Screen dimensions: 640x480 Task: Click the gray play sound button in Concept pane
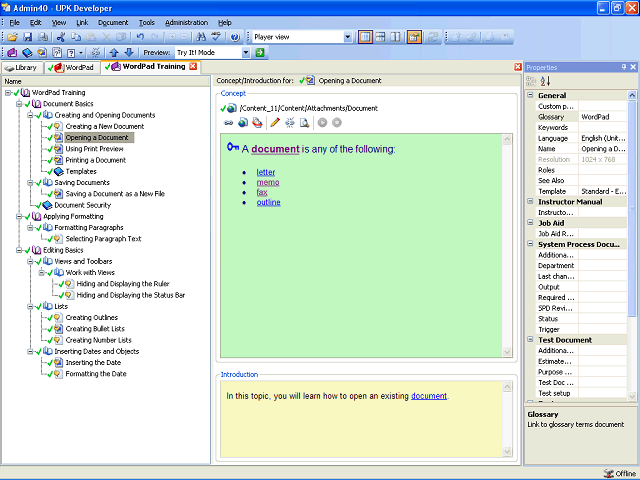click(x=322, y=122)
